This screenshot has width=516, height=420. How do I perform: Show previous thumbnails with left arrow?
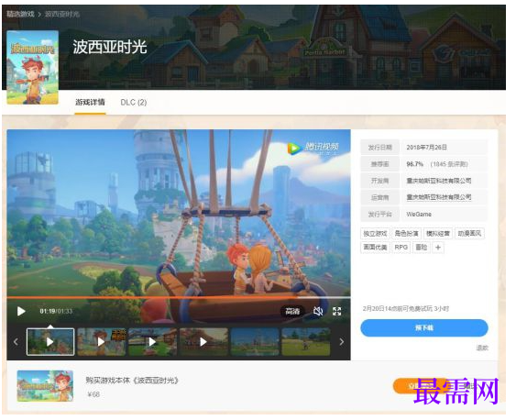pyautogui.click(x=16, y=342)
